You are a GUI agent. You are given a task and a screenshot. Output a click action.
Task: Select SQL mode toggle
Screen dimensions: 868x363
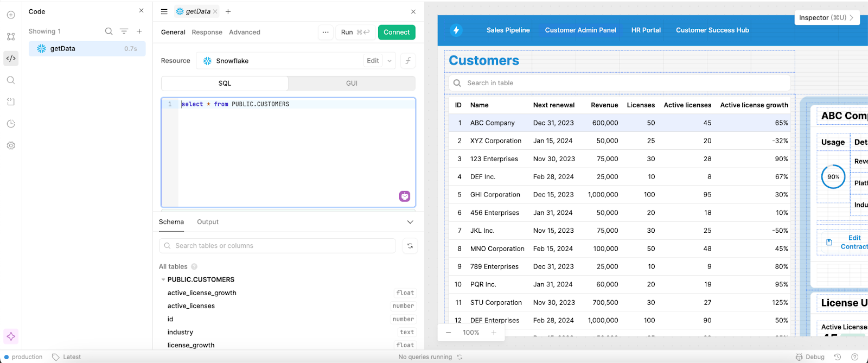(225, 83)
